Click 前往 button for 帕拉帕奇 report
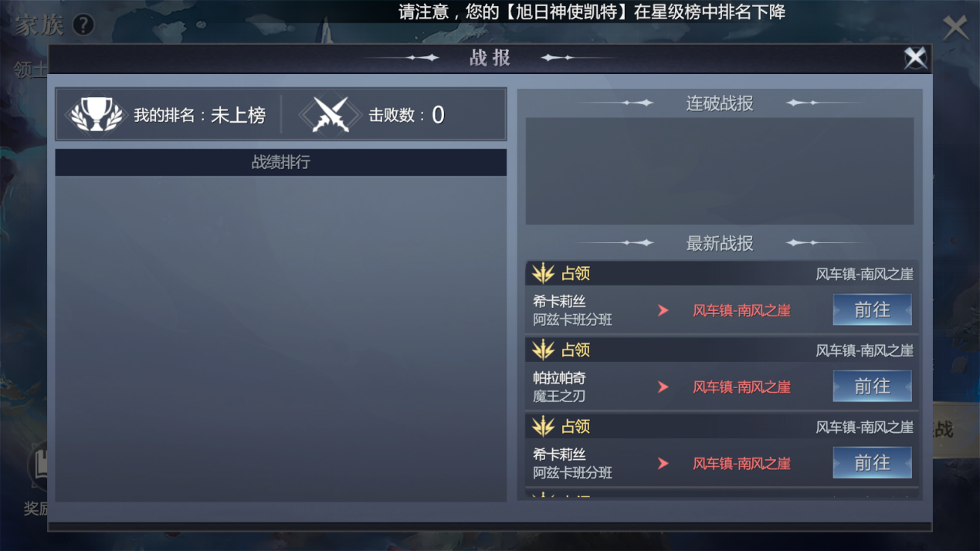This screenshot has height=551, width=980. pos(872,386)
